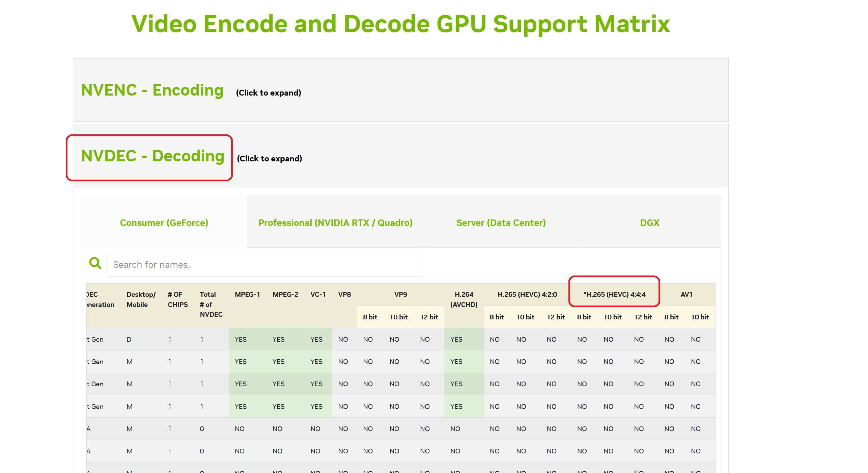
Task: Click the search magnifier icon
Action: coord(95,263)
